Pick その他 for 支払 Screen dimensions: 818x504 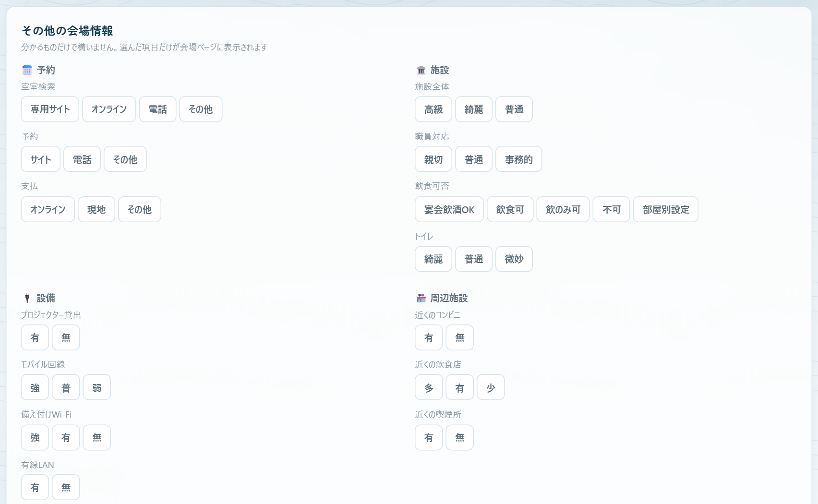[140, 209]
